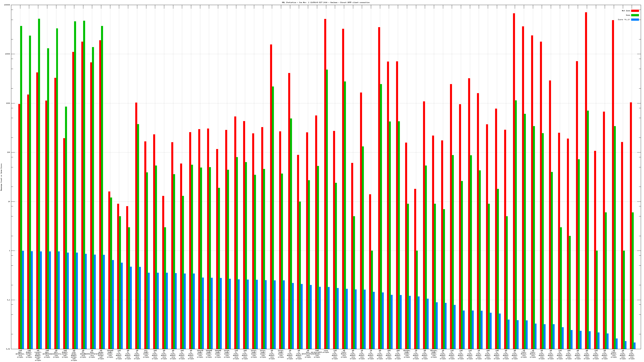The image size is (644, 362).
Task: Click the "Score (0..1)" legend text
Action: [624, 20]
